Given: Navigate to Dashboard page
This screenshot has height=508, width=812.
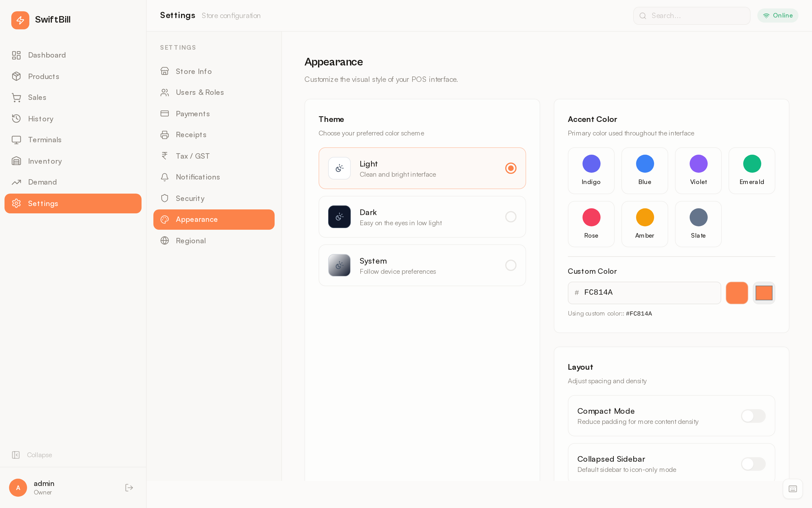Looking at the screenshot, I should pos(73,55).
